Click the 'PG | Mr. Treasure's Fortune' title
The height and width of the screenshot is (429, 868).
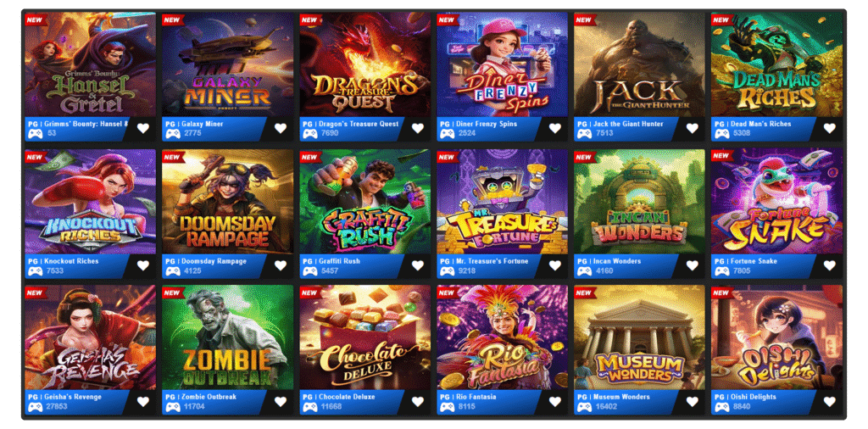coord(484,261)
